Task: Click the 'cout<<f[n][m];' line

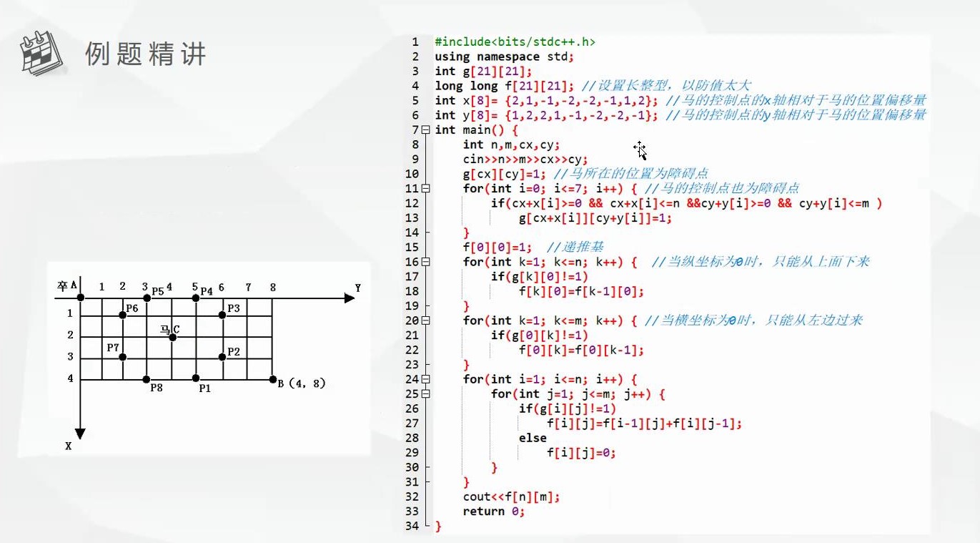Action: (511, 496)
